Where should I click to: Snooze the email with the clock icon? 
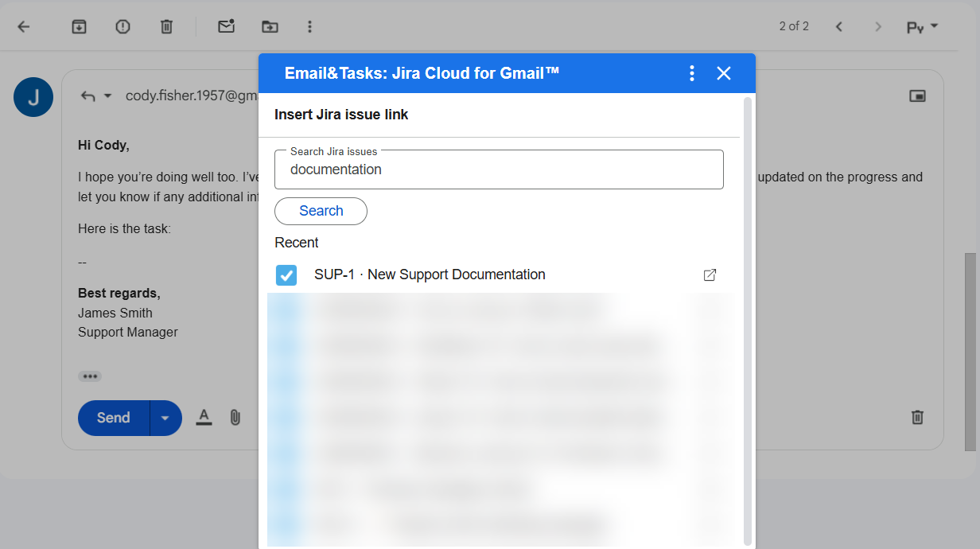point(122,25)
